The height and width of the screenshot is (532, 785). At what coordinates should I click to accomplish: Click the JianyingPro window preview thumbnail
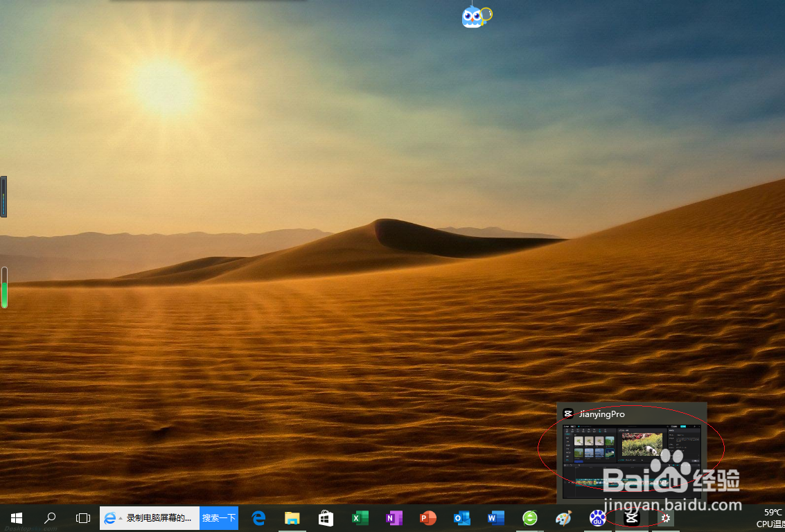(632, 462)
